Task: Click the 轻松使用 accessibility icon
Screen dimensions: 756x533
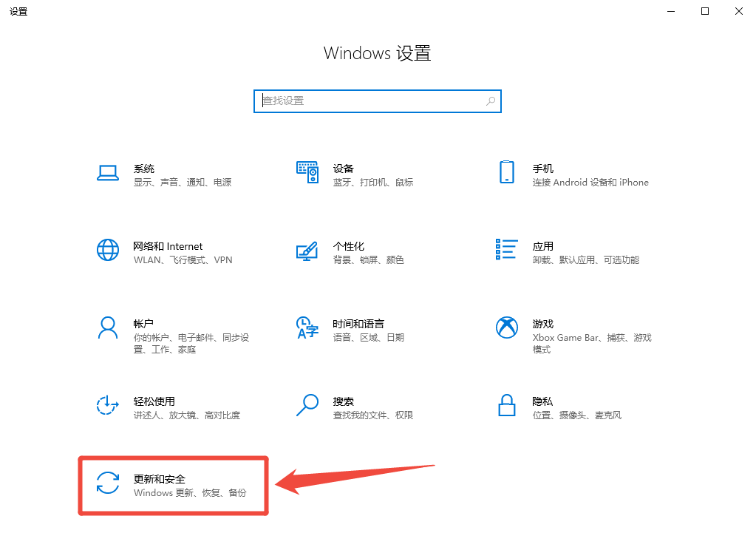Action: 107,405
